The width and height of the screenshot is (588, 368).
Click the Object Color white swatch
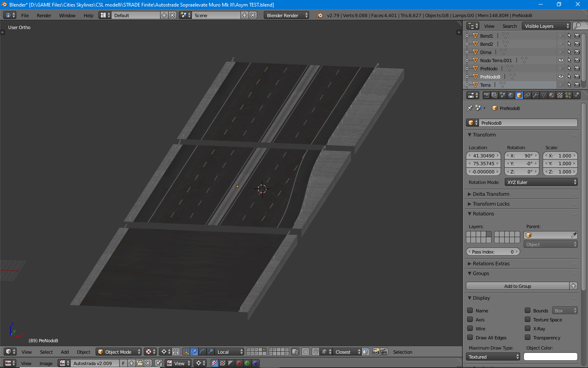coord(550,357)
